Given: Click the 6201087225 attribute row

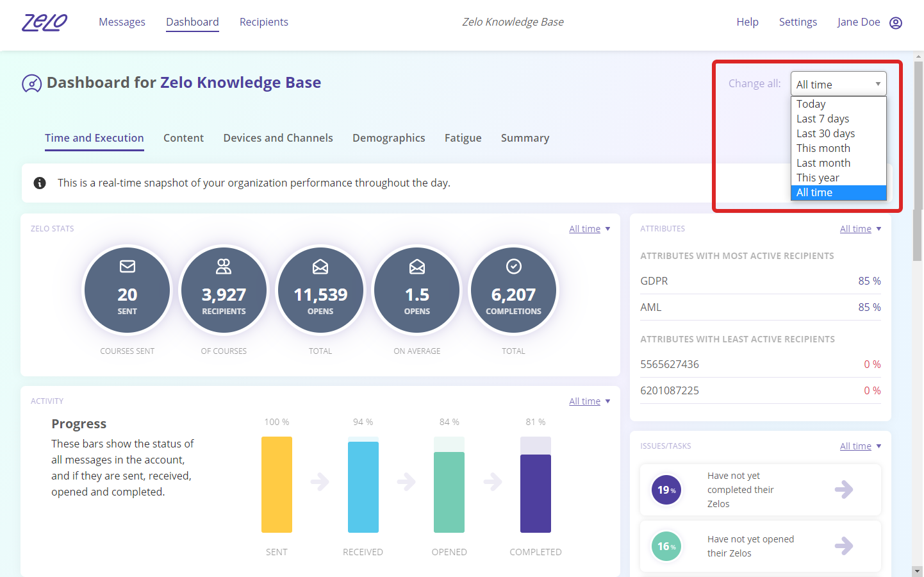Looking at the screenshot, I should (761, 390).
